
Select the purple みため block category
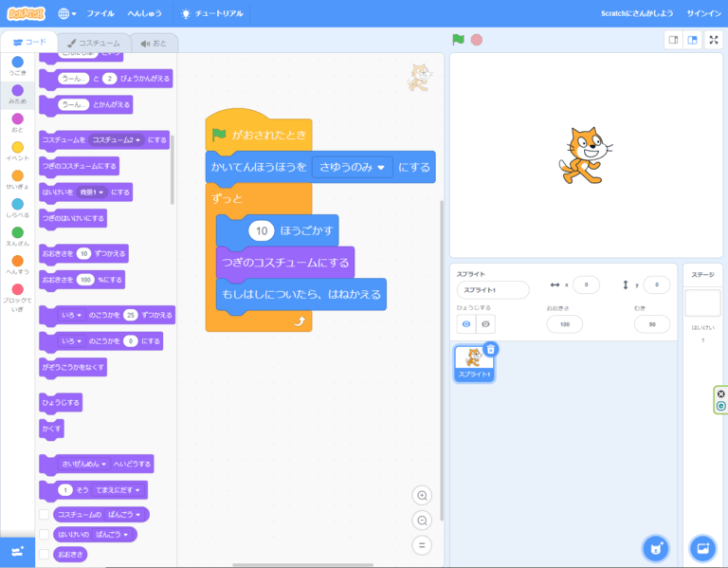tap(17, 95)
